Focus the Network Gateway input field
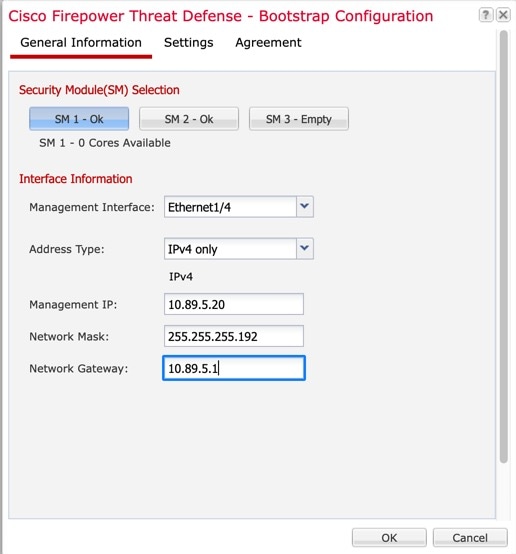Screen dimensions: 516x554 tap(234, 368)
